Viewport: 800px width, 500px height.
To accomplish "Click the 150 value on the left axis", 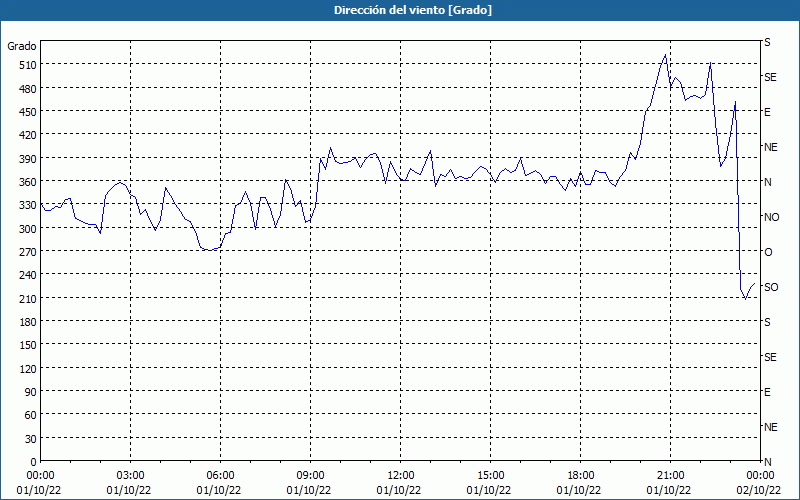I will 28,345.
